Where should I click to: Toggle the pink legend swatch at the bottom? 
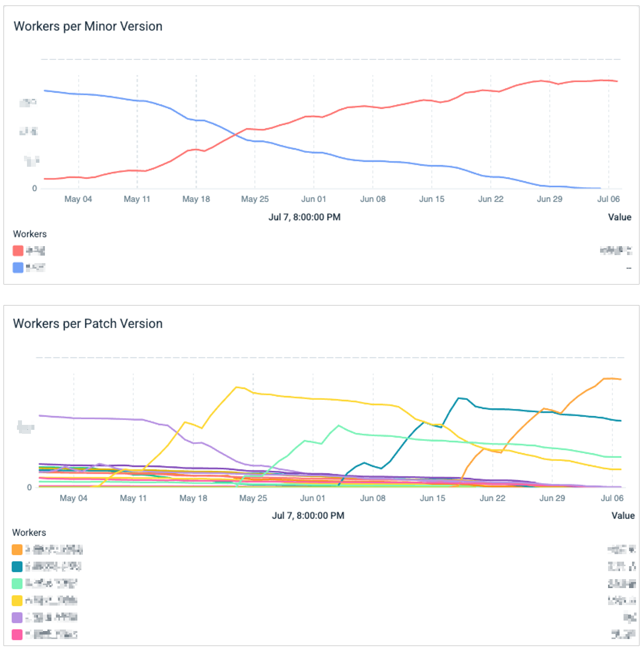(17, 635)
